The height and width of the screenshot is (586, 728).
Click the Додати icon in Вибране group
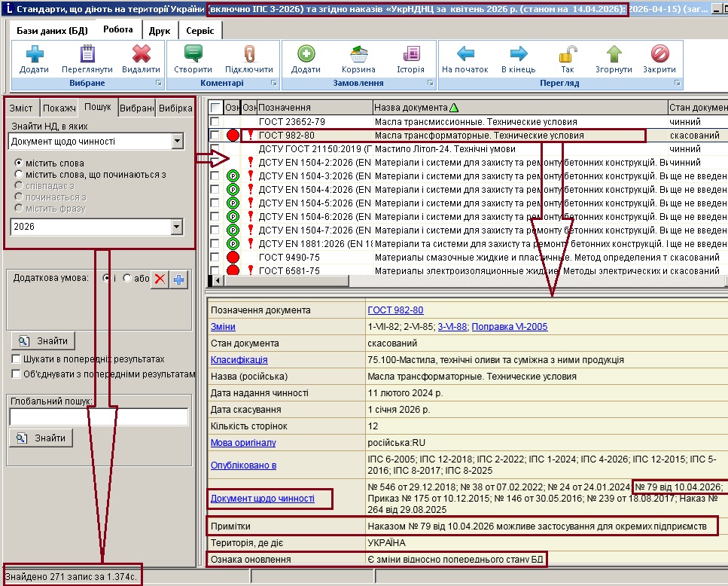(x=34, y=54)
